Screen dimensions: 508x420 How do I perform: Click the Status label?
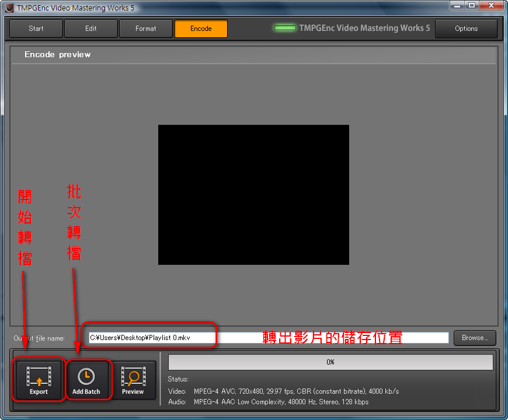[178, 379]
